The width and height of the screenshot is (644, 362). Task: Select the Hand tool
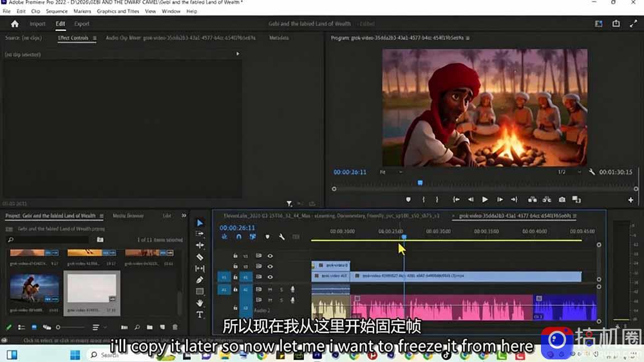pyautogui.click(x=200, y=303)
